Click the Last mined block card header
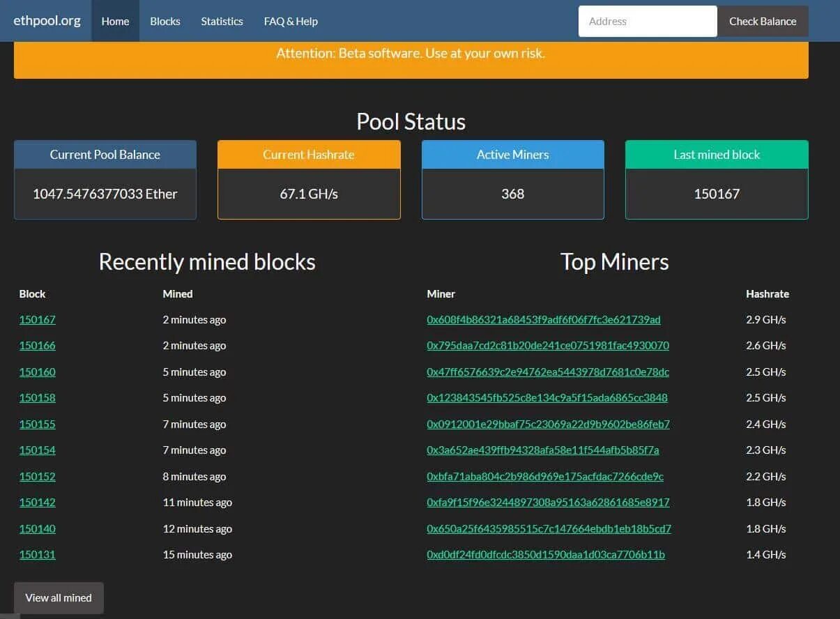Image resolution: width=840 pixels, height=619 pixels. pyautogui.click(x=717, y=155)
